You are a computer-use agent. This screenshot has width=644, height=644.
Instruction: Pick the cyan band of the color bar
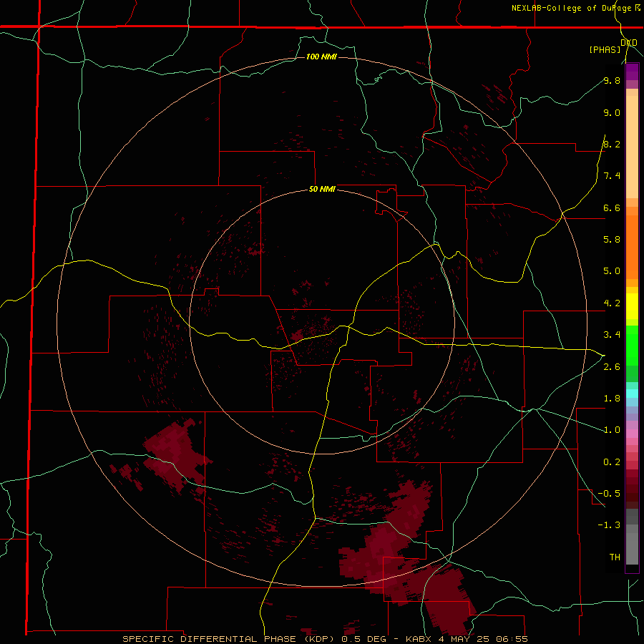click(632, 394)
